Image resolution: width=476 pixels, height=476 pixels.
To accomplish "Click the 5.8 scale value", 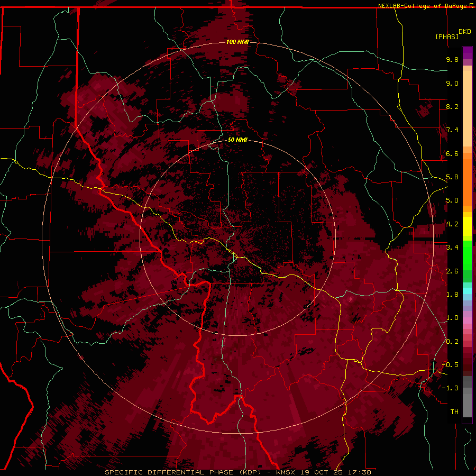I will [x=452, y=177].
